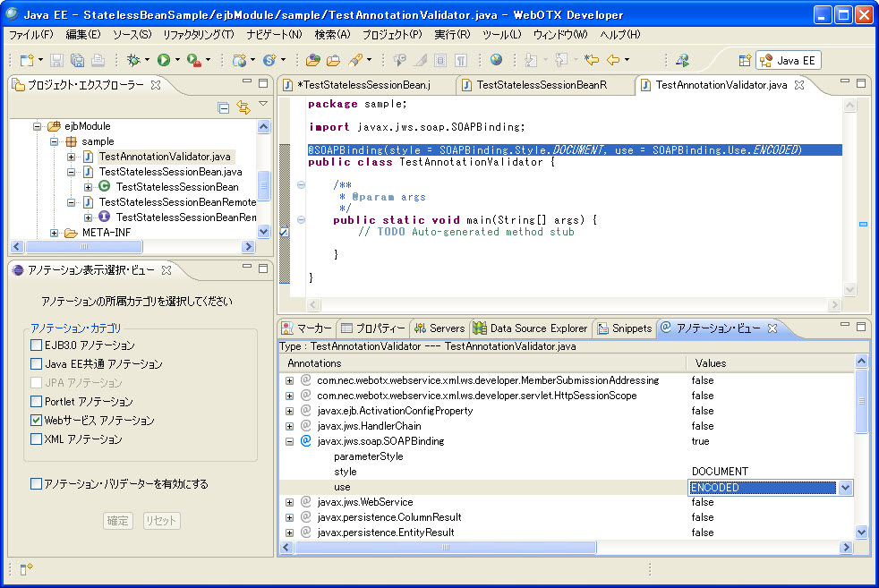The image size is (879, 588).
Task: Click the New file wizard icon
Action: click(27, 60)
